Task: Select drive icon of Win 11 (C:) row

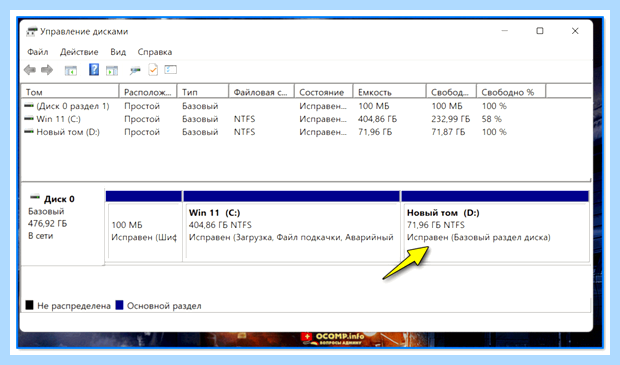Action: pos(29,119)
